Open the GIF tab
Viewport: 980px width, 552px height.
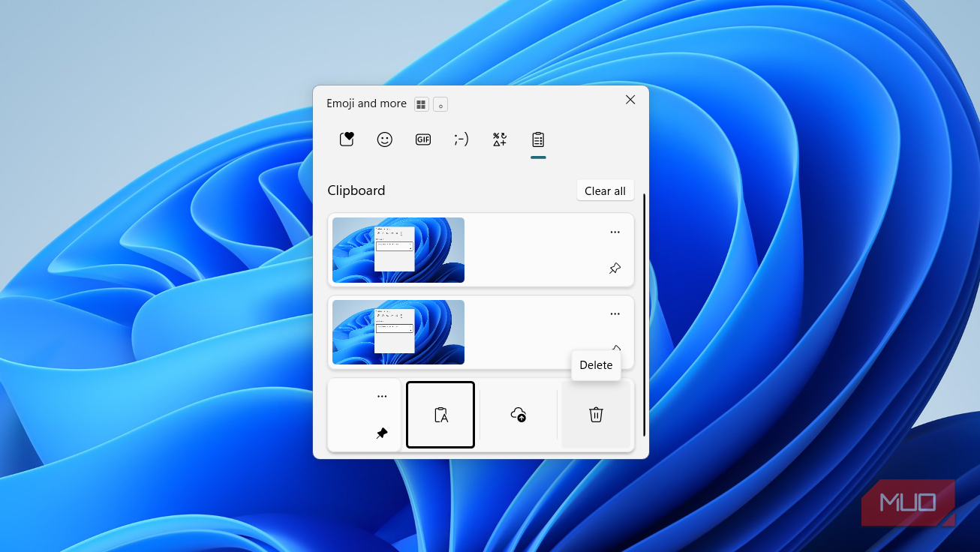pos(423,139)
